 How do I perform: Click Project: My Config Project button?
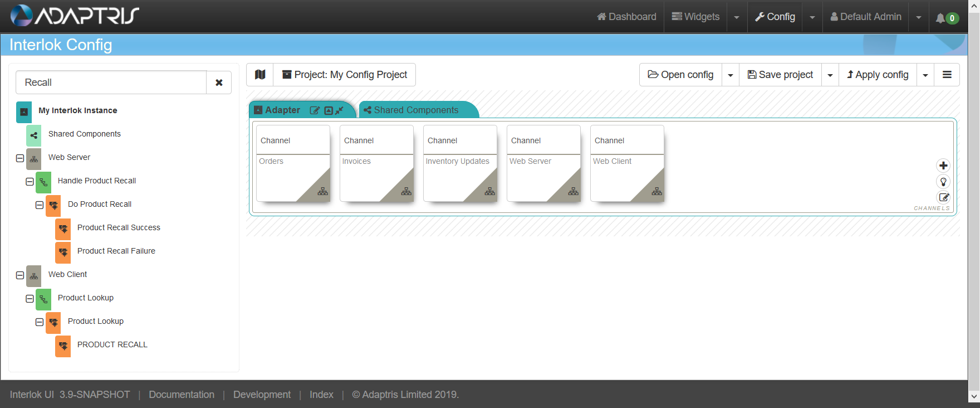coord(345,75)
